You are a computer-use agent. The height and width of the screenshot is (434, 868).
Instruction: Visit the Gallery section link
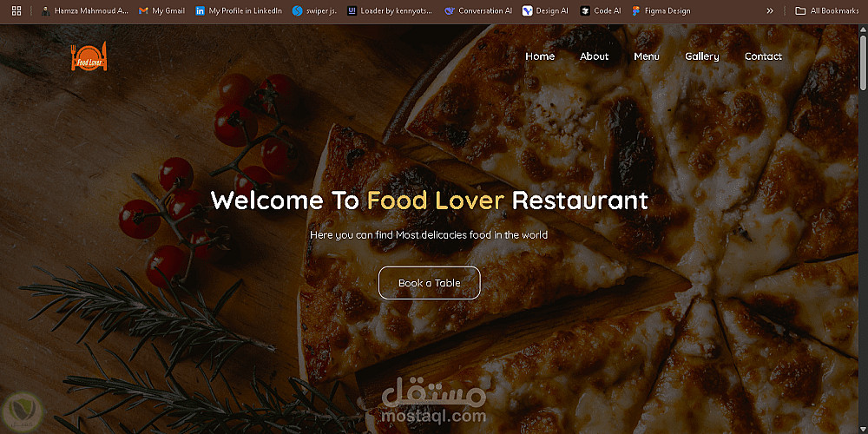coord(702,56)
